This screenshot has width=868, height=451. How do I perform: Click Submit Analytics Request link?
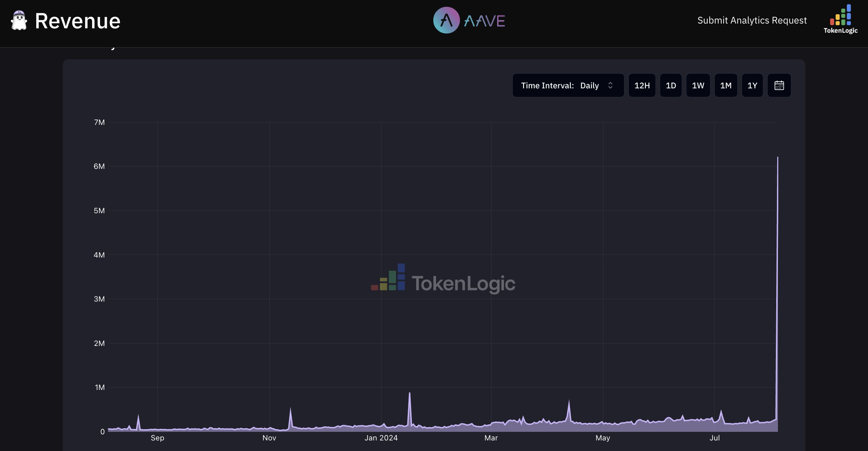click(752, 20)
